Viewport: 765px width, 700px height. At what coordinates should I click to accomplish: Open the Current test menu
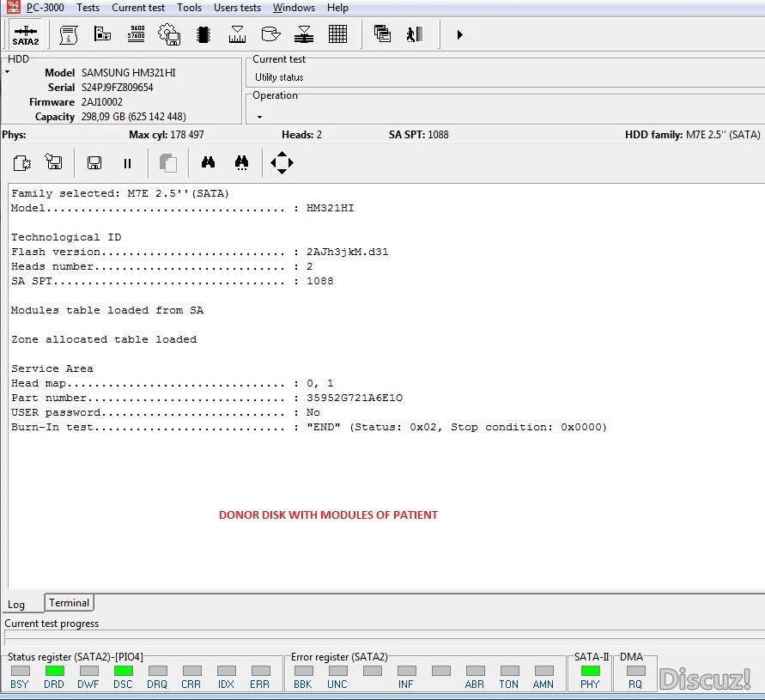click(138, 8)
